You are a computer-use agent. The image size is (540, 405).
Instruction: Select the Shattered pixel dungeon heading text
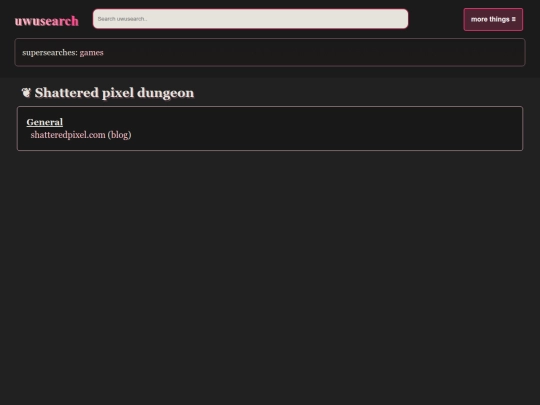(x=114, y=93)
